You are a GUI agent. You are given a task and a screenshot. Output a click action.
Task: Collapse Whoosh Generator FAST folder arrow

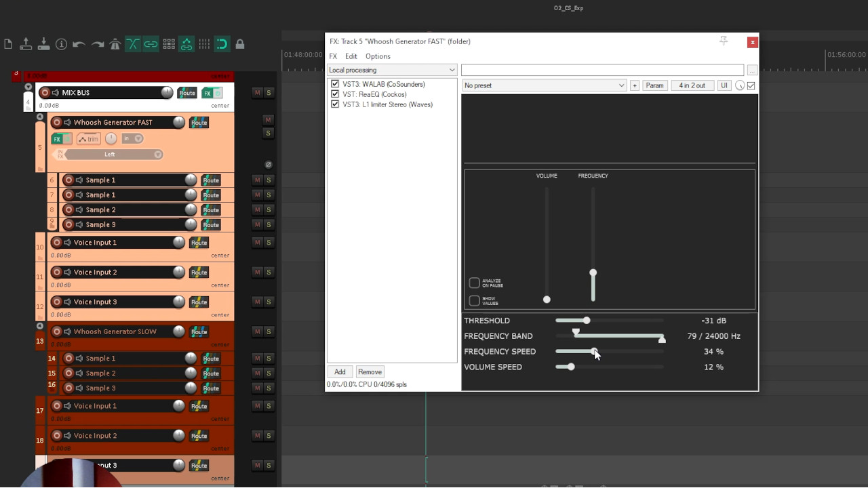click(x=40, y=117)
